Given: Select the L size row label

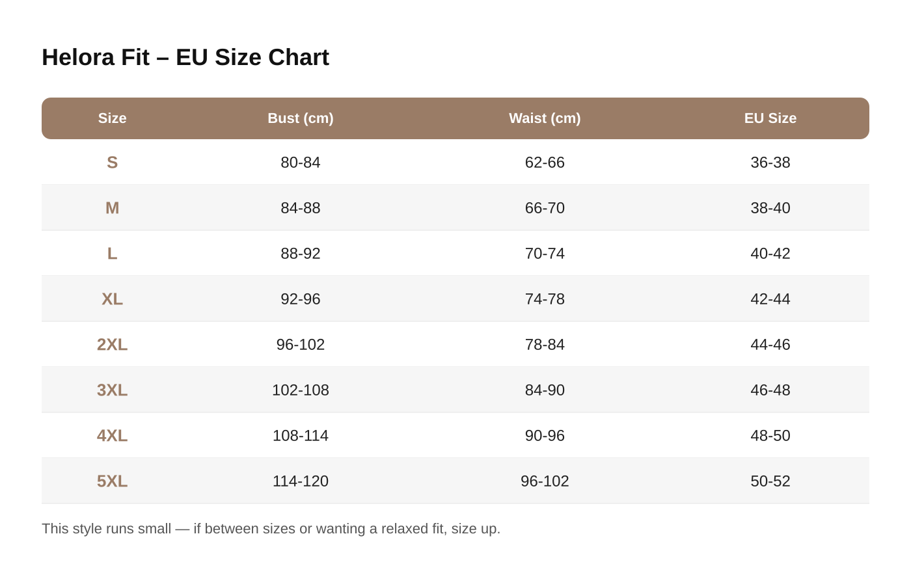Looking at the screenshot, I should tap(112, 254).
